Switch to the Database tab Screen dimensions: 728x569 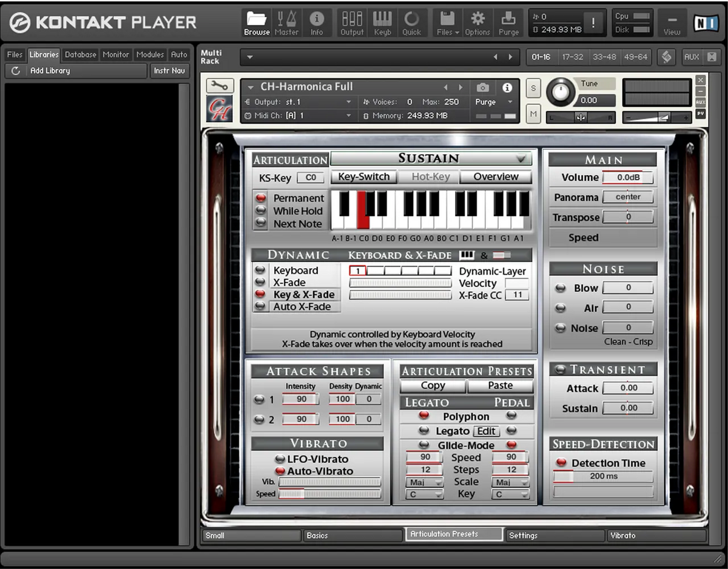click(81, 55)
